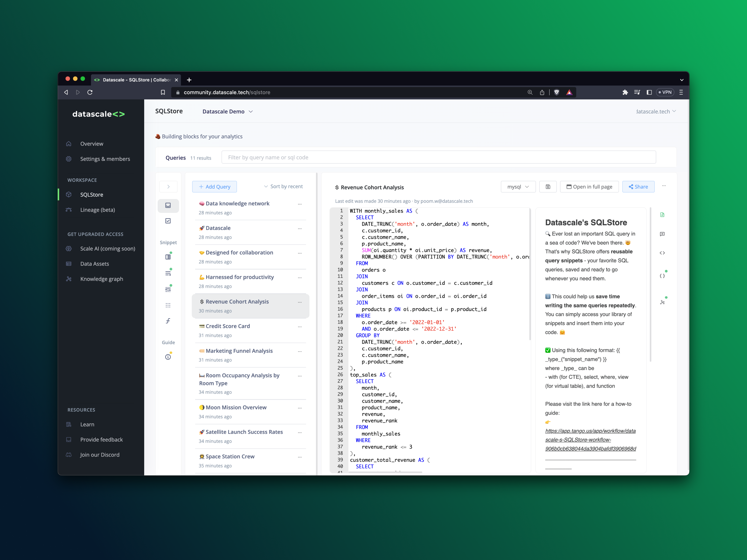
Task: Open the Sort by recent dropdown
Action: [x=283, y=186]
